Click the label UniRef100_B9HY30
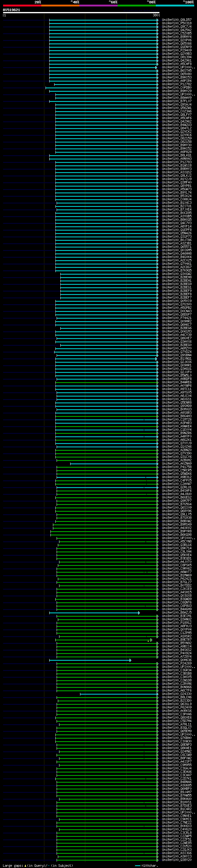 click(x=177, y=145)
